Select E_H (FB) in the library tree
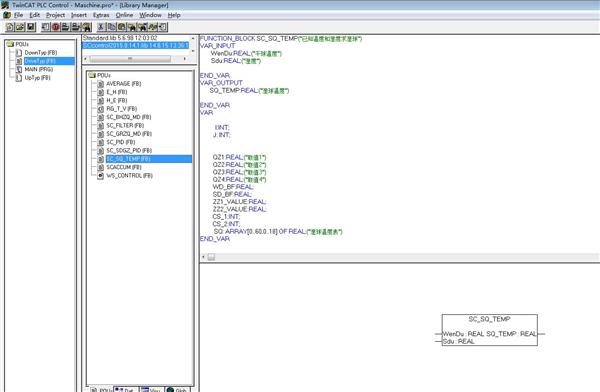The width and height of the screenshot is (600, 392). (117, 92)
